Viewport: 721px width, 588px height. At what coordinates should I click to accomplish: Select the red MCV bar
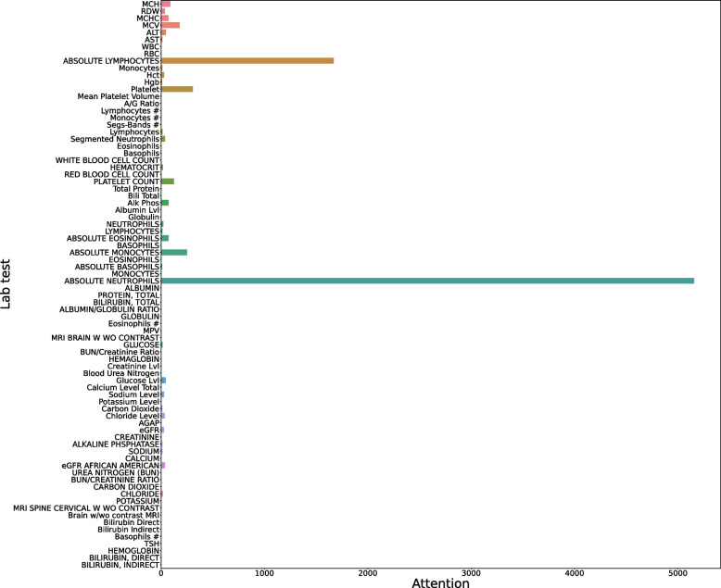coord(170,25)
